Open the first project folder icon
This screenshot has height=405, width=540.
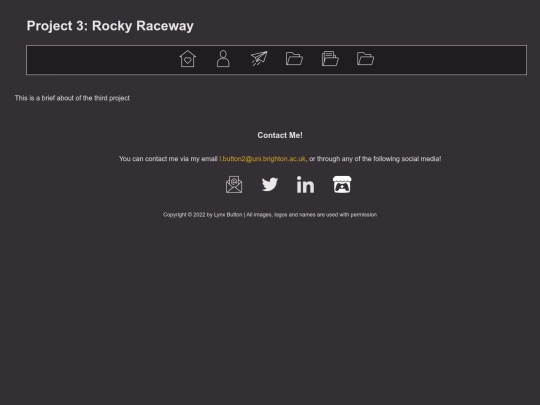click(294, 59)
